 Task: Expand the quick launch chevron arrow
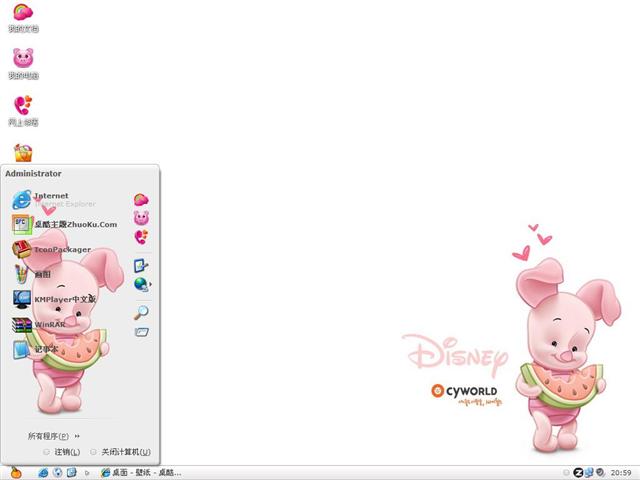pyautogui.click(x=87, y=473)
